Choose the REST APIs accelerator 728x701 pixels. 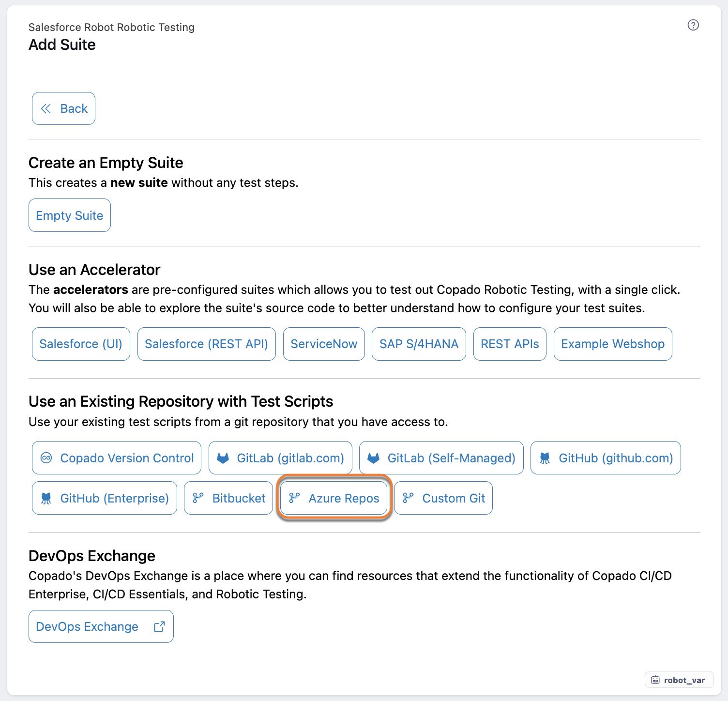510,344
